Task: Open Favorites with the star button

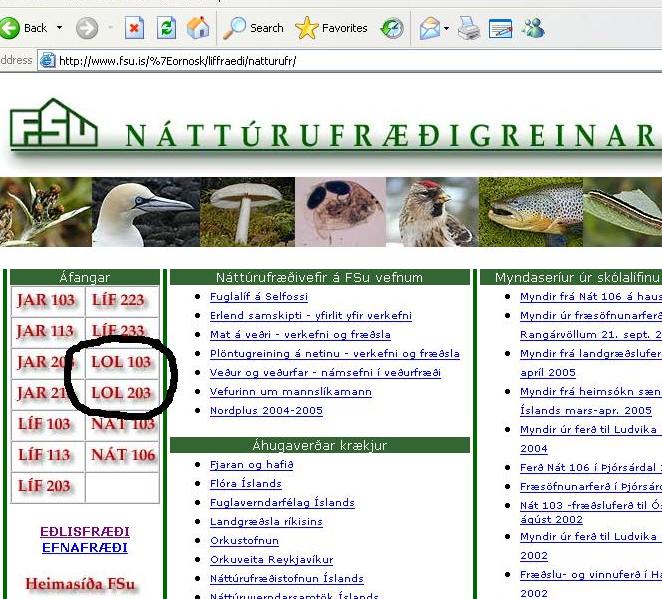Action: click(331, 28)
